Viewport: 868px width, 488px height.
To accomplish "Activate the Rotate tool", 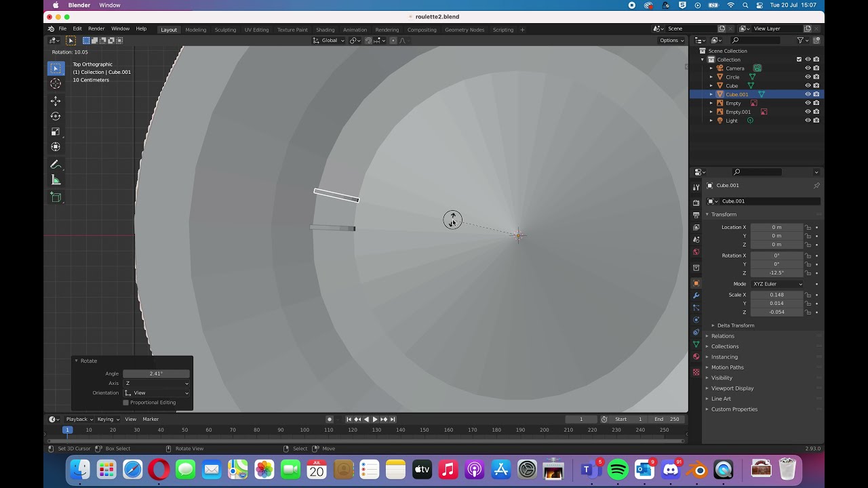I will 56,116.
